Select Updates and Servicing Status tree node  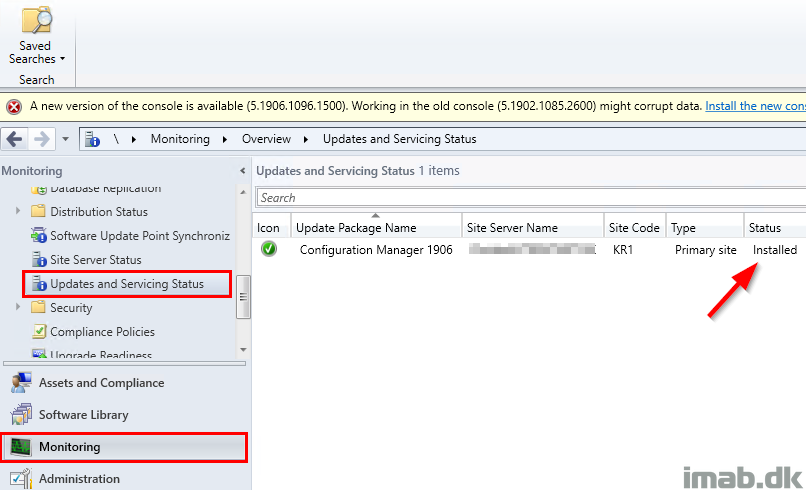click(127, 284)
